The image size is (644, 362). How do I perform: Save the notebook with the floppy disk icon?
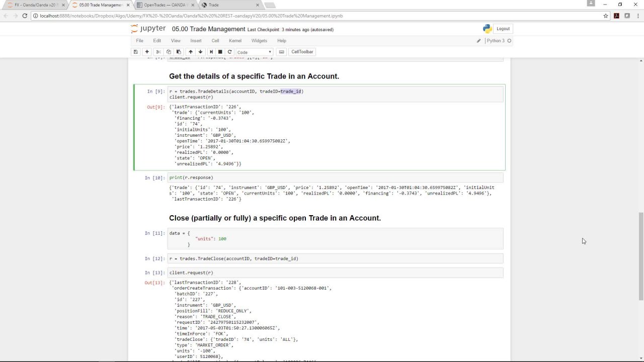pos(135,52)
